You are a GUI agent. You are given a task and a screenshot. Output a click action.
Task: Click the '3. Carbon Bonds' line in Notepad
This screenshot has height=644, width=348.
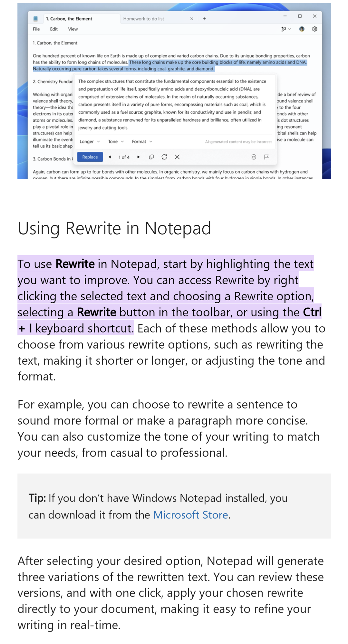[x=53, y=159]
